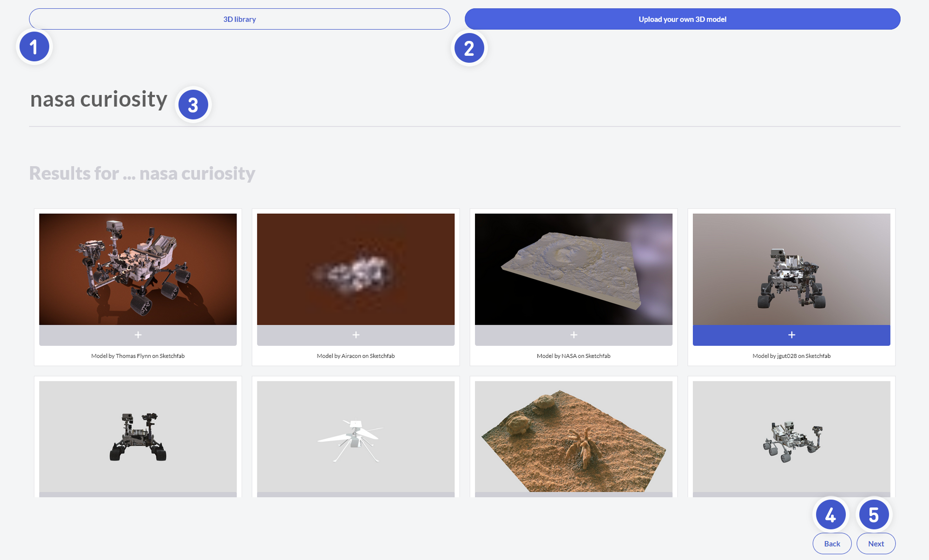Select the red Curiosity rover thumbnail
The height and width of the screenshot is (560, 929).
(138, 269)
